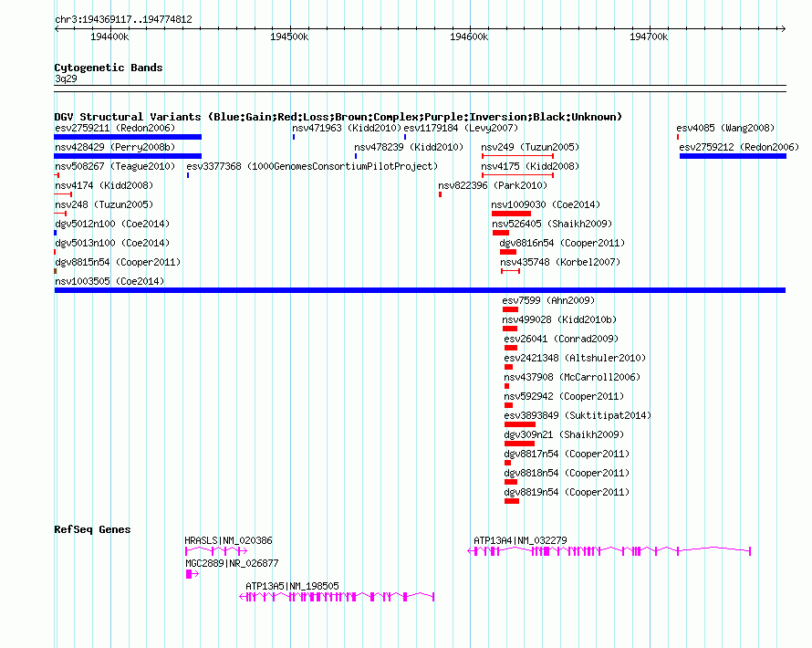Click the red nsv1009030 loss bar
812x648 pixels.
[x=511, y=214]
